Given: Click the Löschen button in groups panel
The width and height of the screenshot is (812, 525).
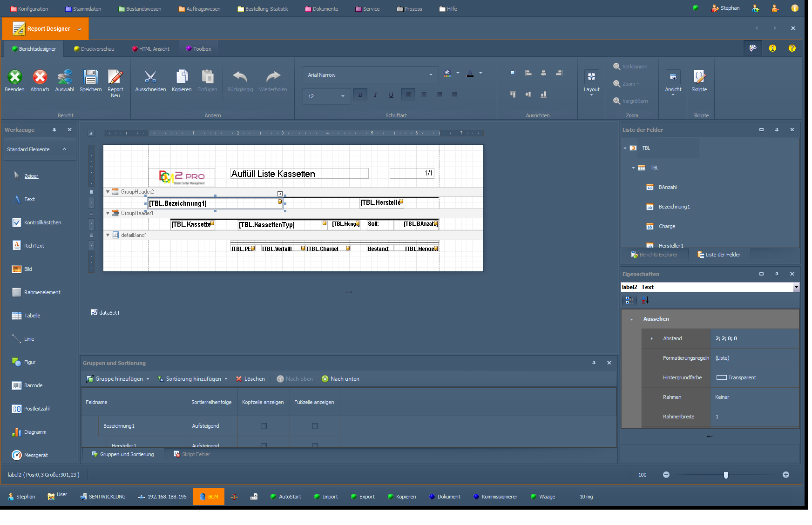Looking at the screenshot, I should coord(250,379).
